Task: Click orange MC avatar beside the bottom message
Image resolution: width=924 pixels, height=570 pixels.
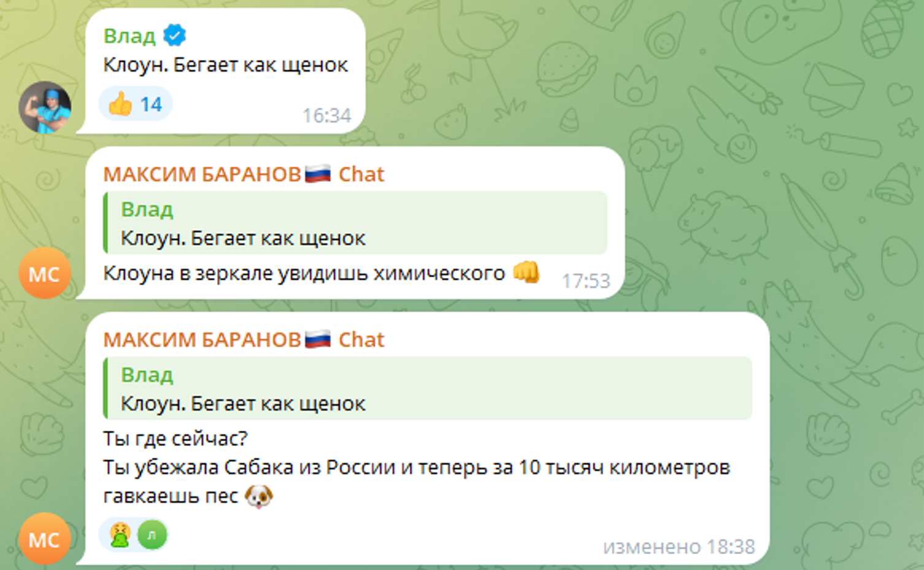Action: click(45, 539)
